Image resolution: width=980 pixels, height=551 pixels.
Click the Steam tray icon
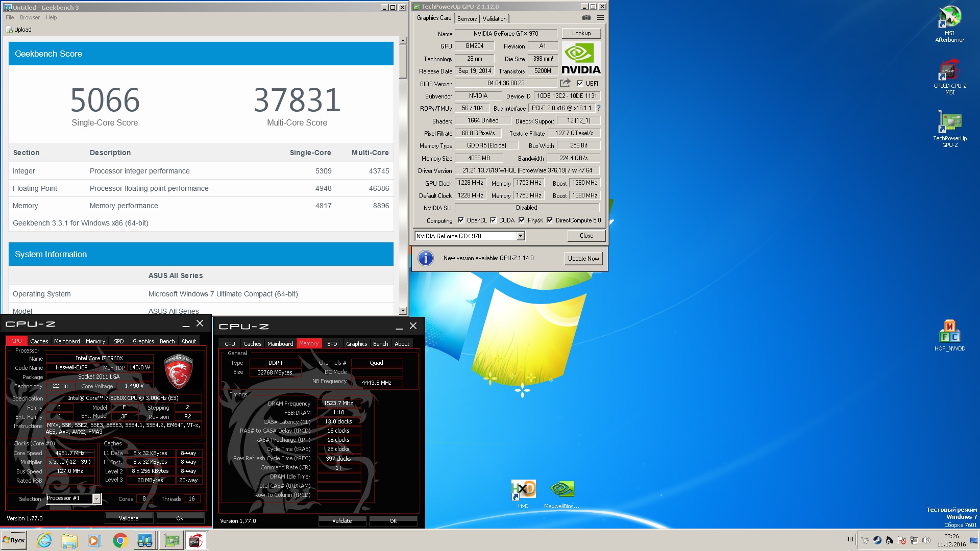tap(877, 540)
